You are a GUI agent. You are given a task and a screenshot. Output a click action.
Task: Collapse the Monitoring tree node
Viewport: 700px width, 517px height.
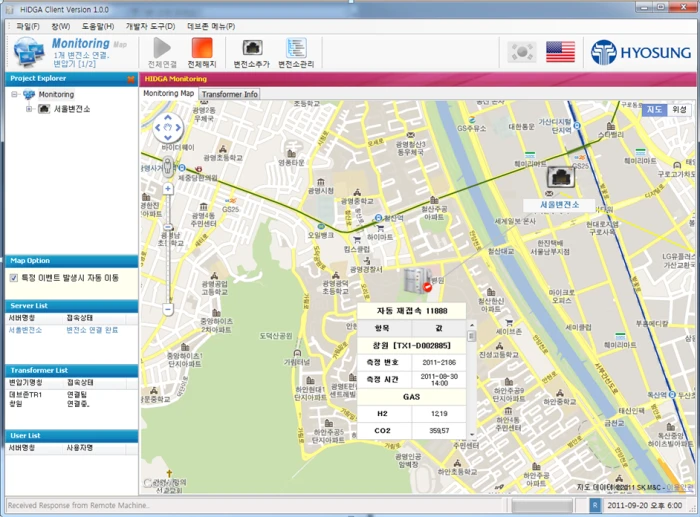(14, 94)
